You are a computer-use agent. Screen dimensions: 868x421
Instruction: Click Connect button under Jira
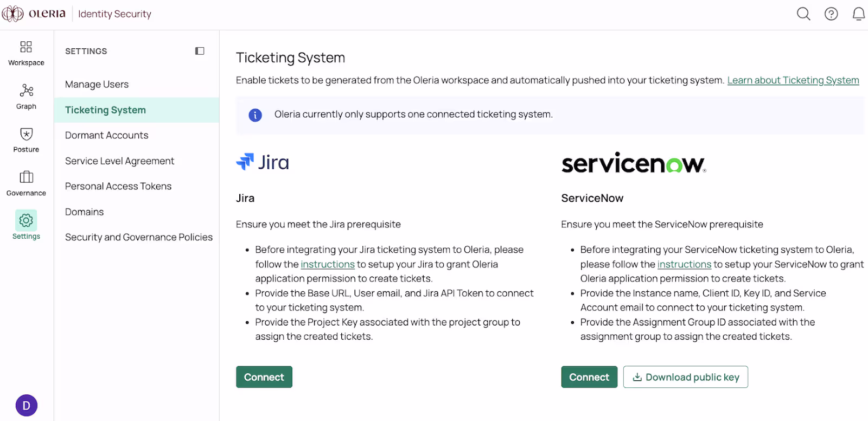coord(264,377)
